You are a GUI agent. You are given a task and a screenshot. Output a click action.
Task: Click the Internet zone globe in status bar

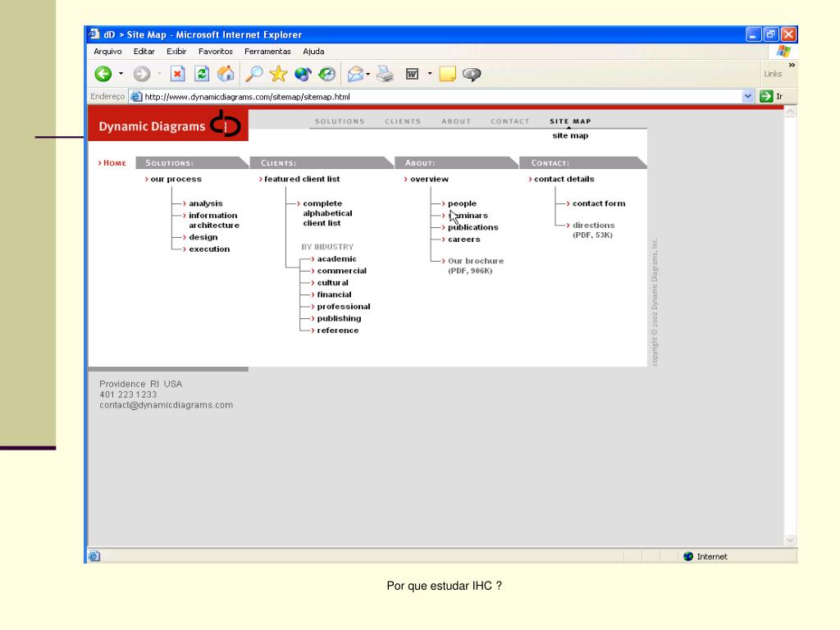pyautogui.click(x=688, y=556)
